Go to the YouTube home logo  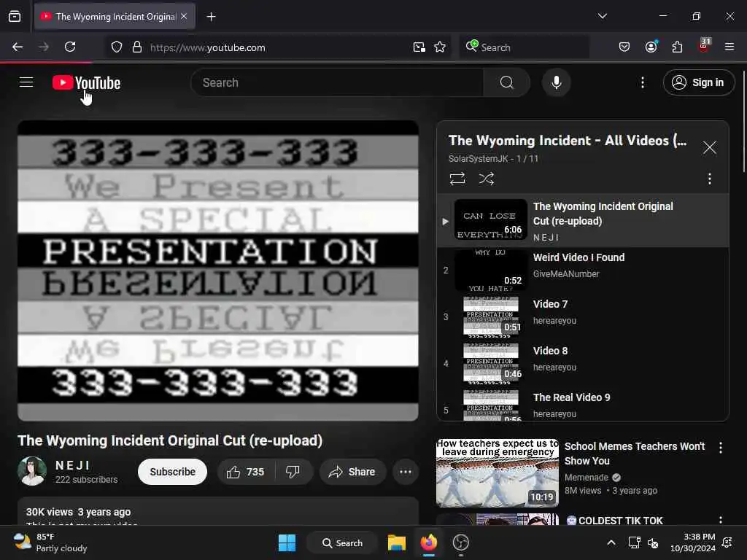[86, 82]
